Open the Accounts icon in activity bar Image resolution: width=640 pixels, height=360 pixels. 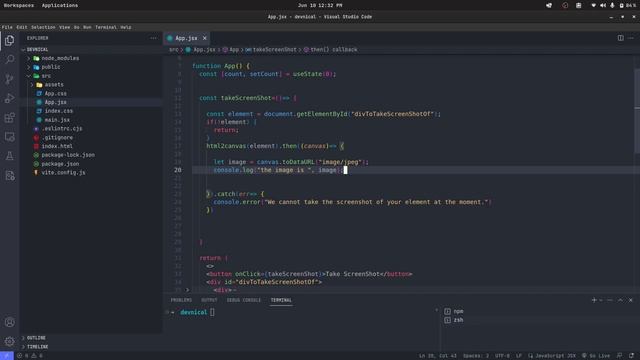9,322
